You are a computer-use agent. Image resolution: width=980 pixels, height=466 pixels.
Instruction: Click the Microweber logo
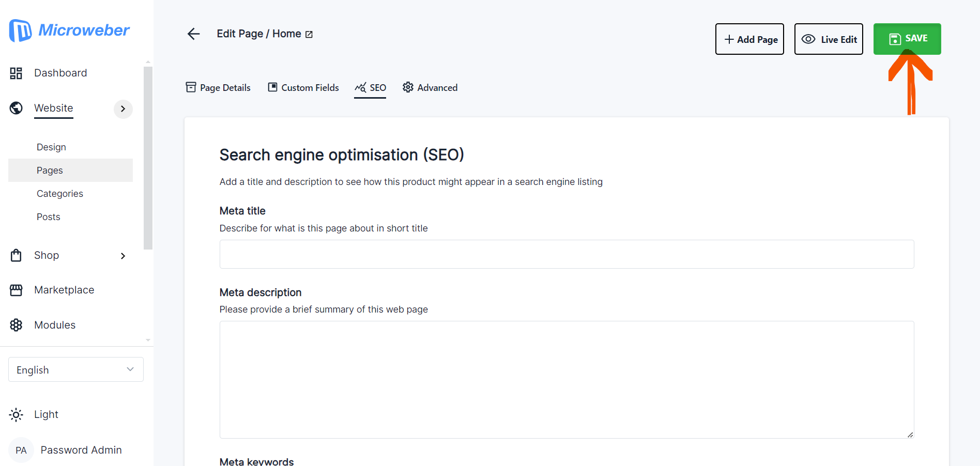click(x=69, y=30)
